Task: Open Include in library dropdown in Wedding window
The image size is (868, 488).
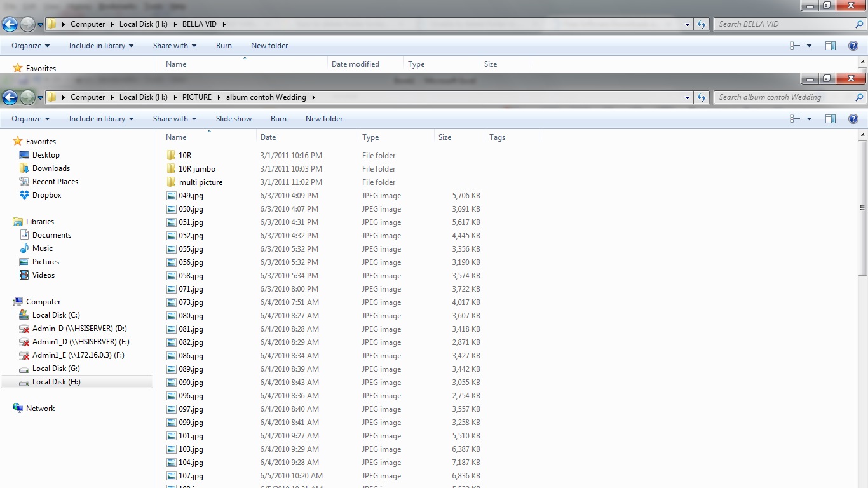Action: (x=101, y=119)
